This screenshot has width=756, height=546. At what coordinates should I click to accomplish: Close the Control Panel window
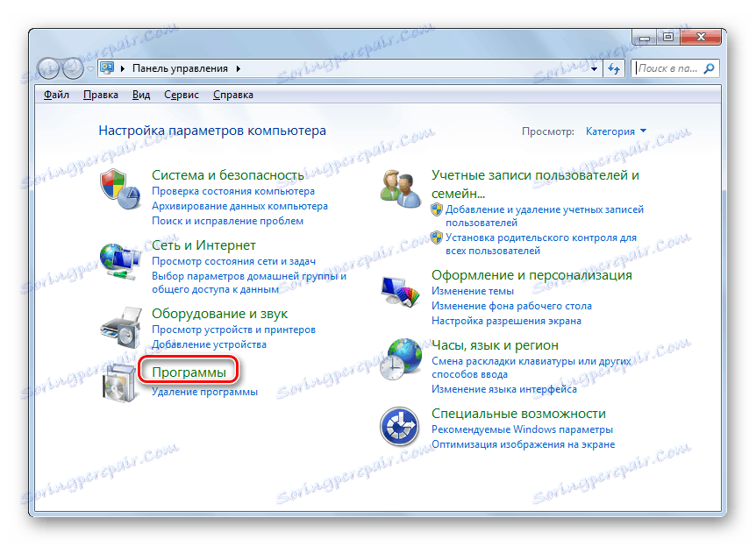(x=701, y=37)
